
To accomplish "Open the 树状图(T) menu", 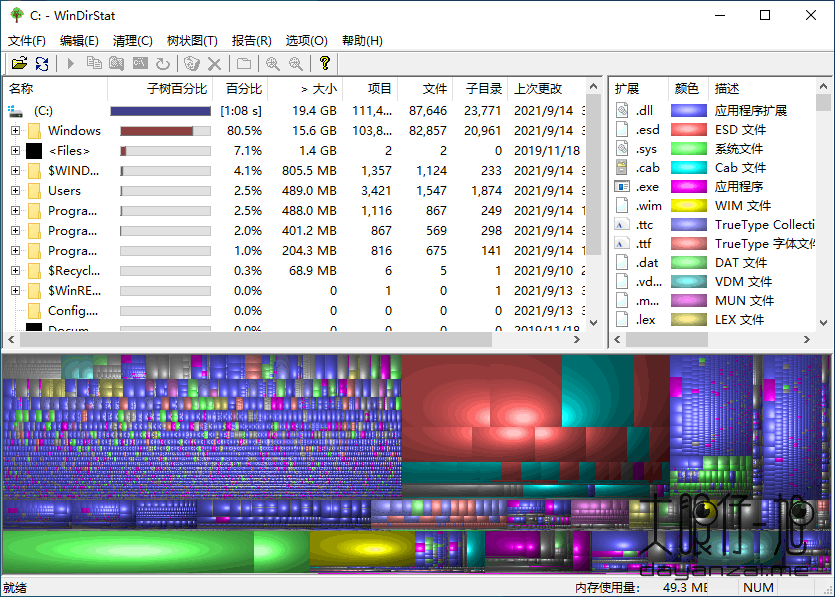I will click(x=192, y=40).
